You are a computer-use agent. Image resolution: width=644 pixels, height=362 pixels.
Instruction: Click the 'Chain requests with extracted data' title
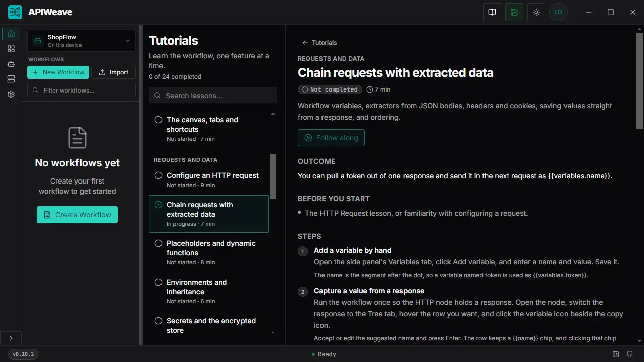tap(395, 73)
